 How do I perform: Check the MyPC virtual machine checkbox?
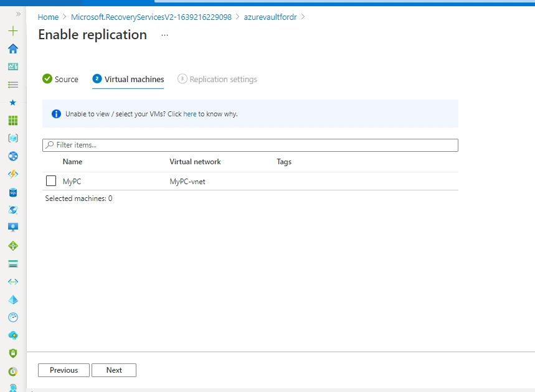click(52, 180)
